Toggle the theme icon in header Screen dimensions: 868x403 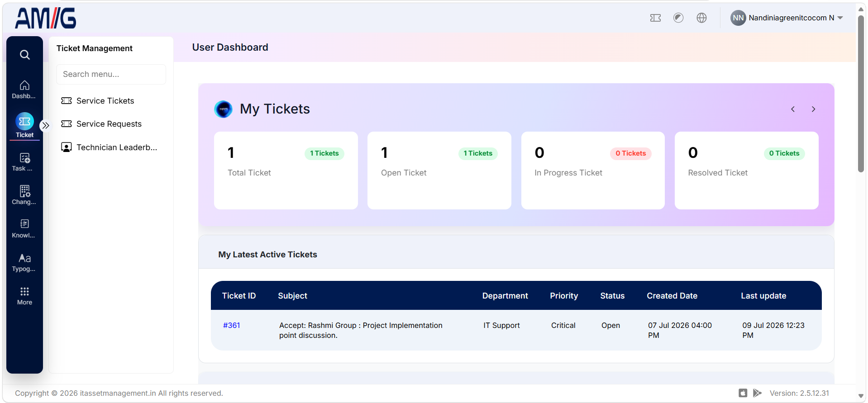(x=678, y=18)
